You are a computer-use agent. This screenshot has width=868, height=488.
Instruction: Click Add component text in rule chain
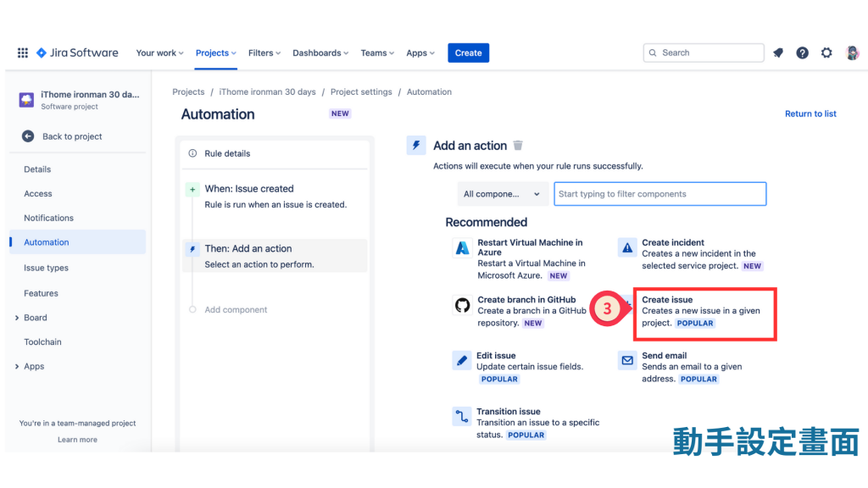click(x=236, y=309)
